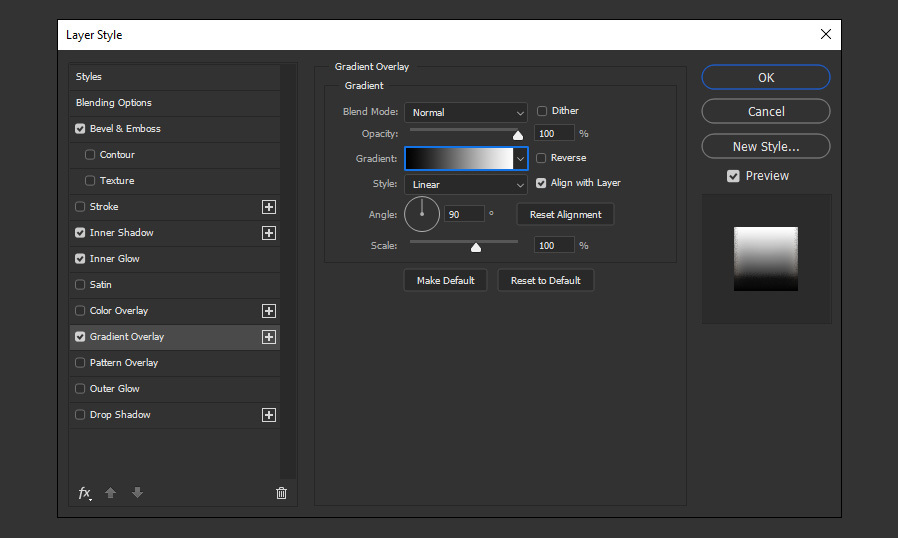Add another Drop Shadow with plus icon
The height and width of the screenshot is (538, 898).
[x=269, y=415]
